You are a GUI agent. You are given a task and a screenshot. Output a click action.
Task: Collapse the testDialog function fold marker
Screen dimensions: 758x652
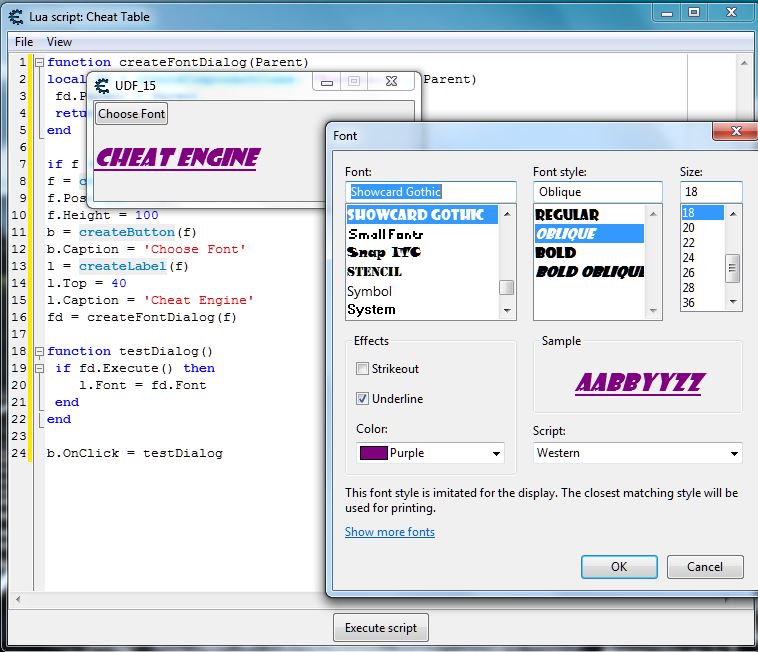40,351
